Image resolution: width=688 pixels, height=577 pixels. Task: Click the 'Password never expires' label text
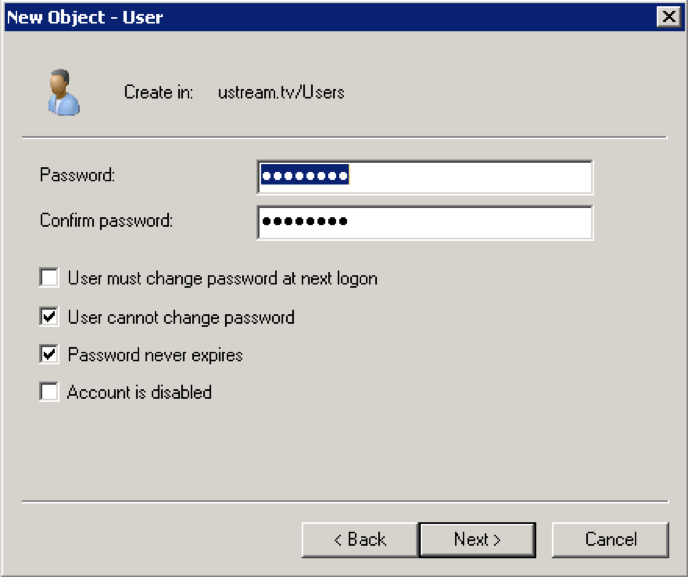[x=155, y=355]
